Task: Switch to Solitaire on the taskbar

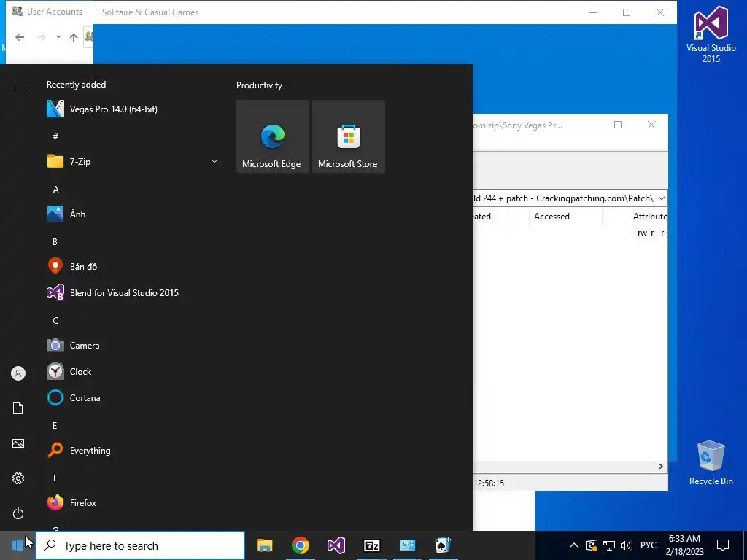Action: click(x=443, y=545)
